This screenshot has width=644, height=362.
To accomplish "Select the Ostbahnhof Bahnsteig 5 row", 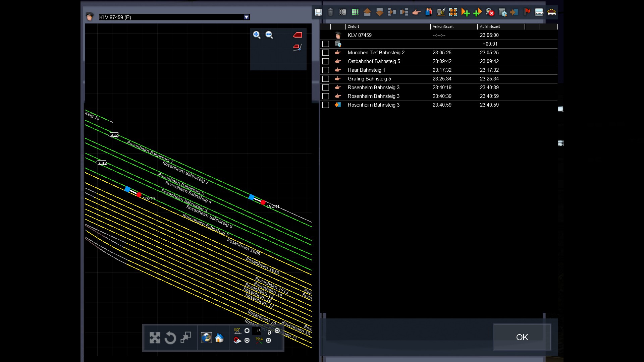I will [x=374, y=61].
